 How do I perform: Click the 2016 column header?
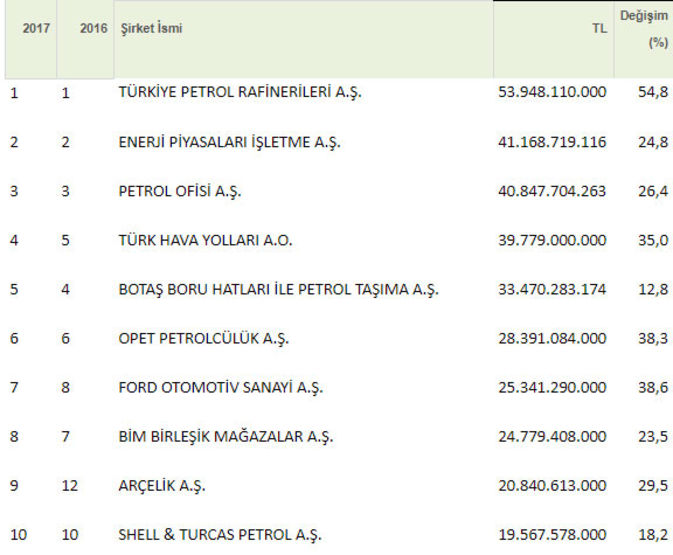pos(93,29)
